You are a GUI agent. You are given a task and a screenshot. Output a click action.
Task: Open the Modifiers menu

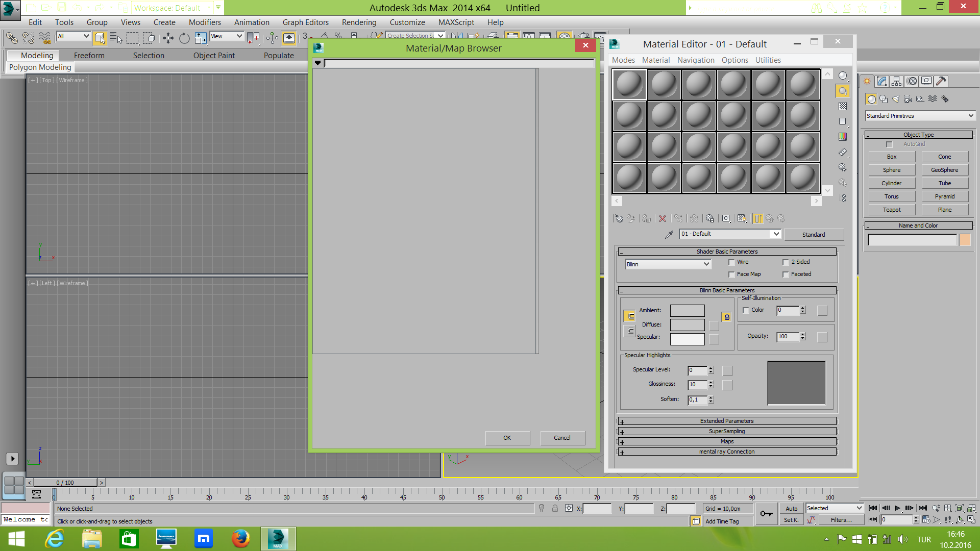[205, 22]
